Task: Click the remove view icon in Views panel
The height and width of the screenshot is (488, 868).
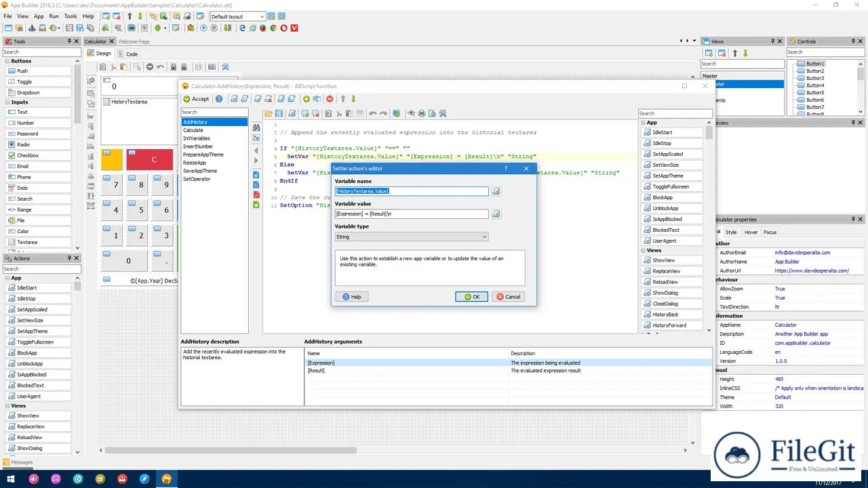Action: point(722,53)
